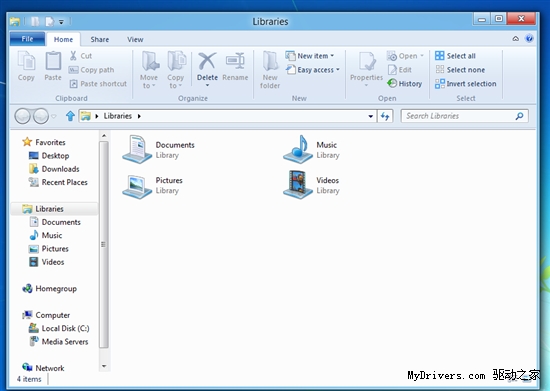This screenshot has width=550, height=391.
Task: Choose Copy path in Clipboard group
Action: (x=91, y=70)
